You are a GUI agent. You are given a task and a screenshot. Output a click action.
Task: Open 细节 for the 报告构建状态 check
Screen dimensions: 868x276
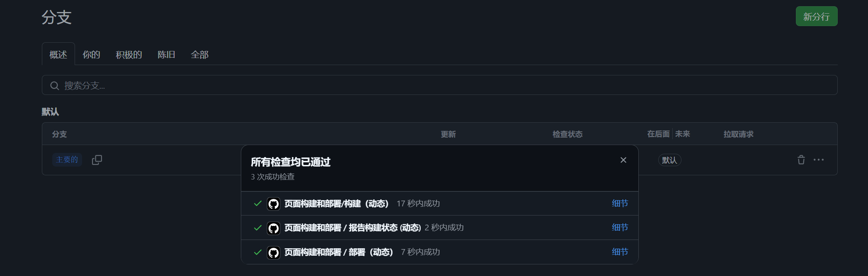tap(620, 228)
